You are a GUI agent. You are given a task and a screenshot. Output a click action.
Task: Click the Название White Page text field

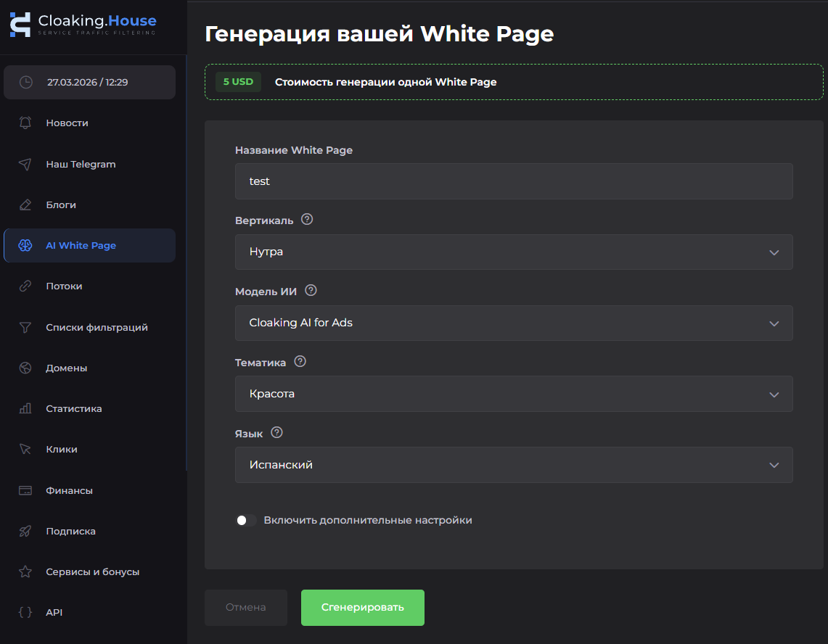tap(514, 181)
